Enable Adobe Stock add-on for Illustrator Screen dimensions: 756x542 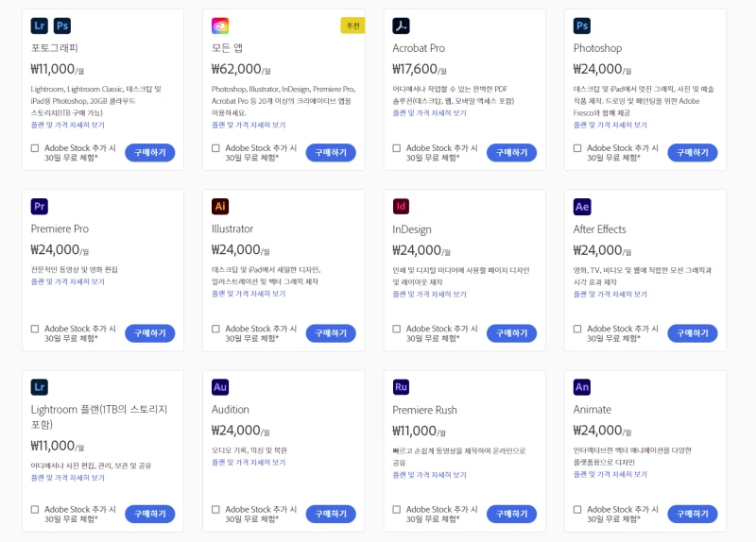pos(215,329)
